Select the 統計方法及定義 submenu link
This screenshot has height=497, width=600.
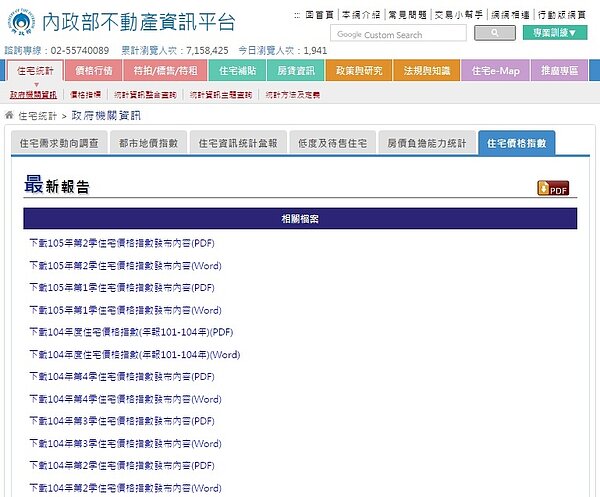pos(293,95)
